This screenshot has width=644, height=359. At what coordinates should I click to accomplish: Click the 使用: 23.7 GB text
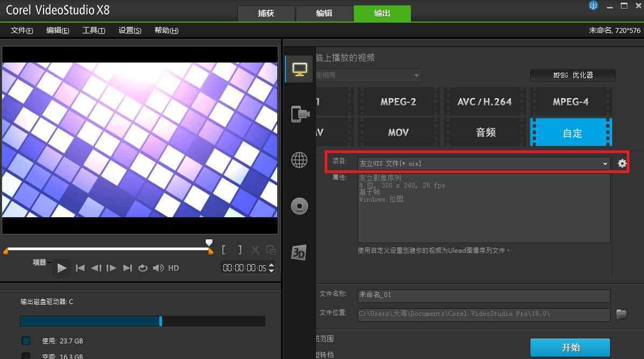click(x=62, y=341)
